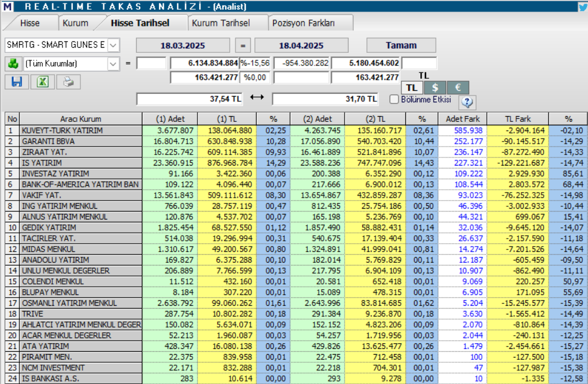Image resolution: width=588 pixels, height=384 pixels.
Task: Select the NCM INVESTMENT row
Action: coord(296,368)
